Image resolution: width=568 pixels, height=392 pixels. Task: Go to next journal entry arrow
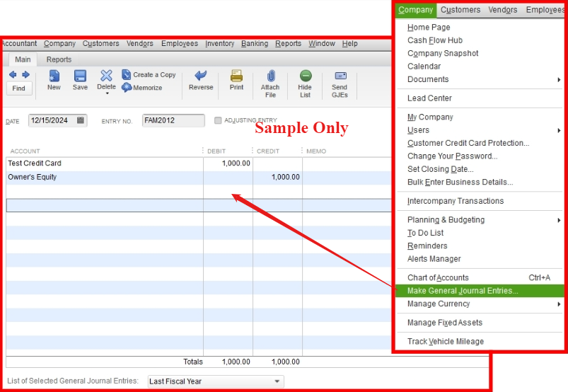tap(25, 74)
